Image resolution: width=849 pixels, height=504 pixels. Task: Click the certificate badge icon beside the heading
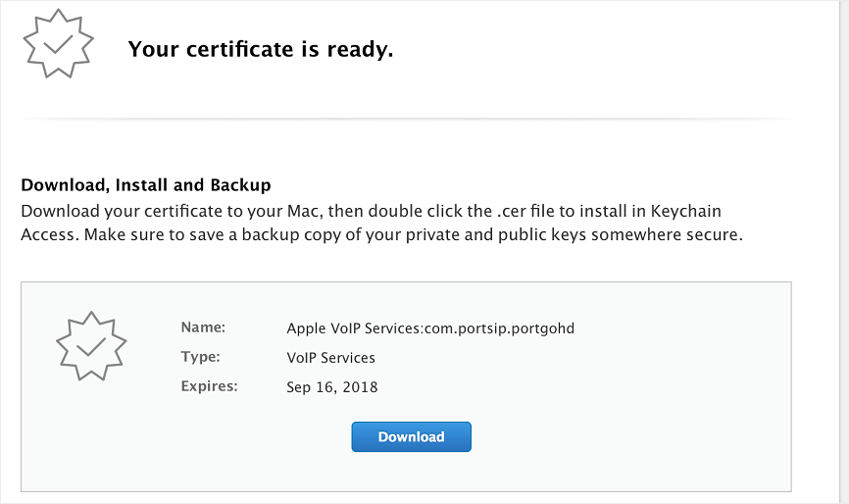click(x=58, y=44)
